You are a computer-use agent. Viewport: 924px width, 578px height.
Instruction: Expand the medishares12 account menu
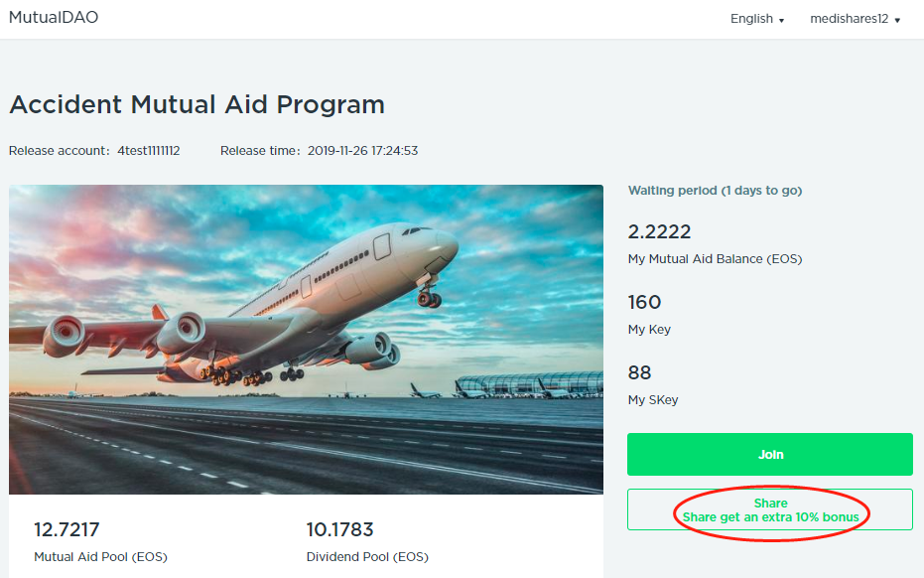pyautogui.click(x=855, y=19)
